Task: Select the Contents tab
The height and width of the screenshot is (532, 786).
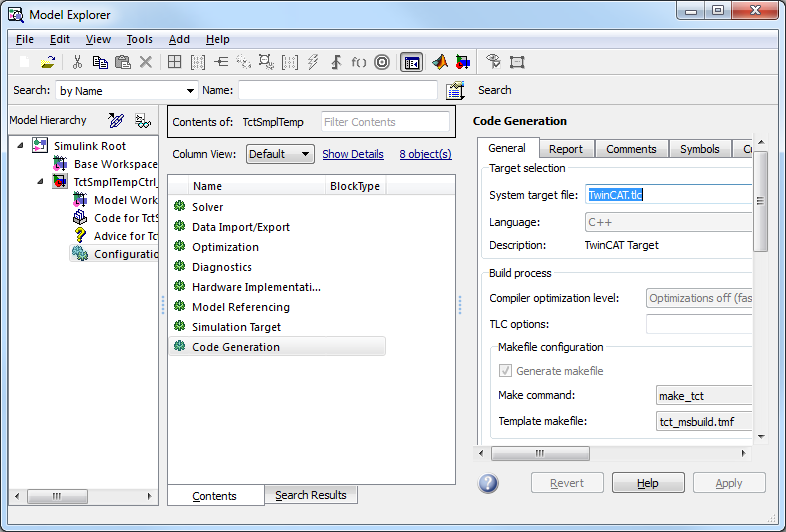Action: point(215,495)
